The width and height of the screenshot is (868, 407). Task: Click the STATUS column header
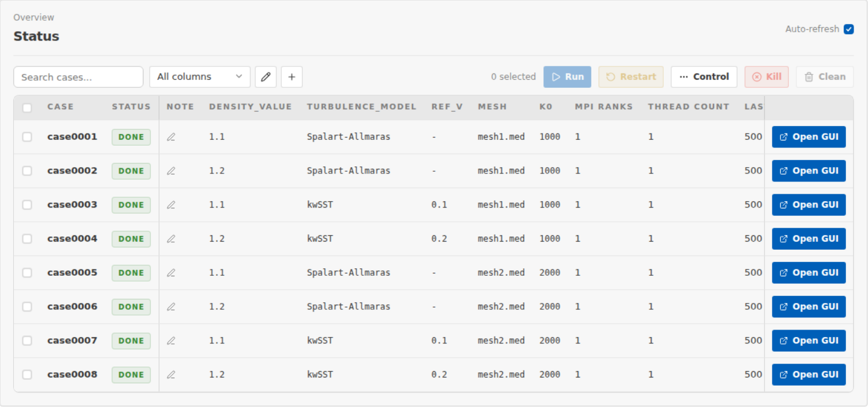click(131, 107)
